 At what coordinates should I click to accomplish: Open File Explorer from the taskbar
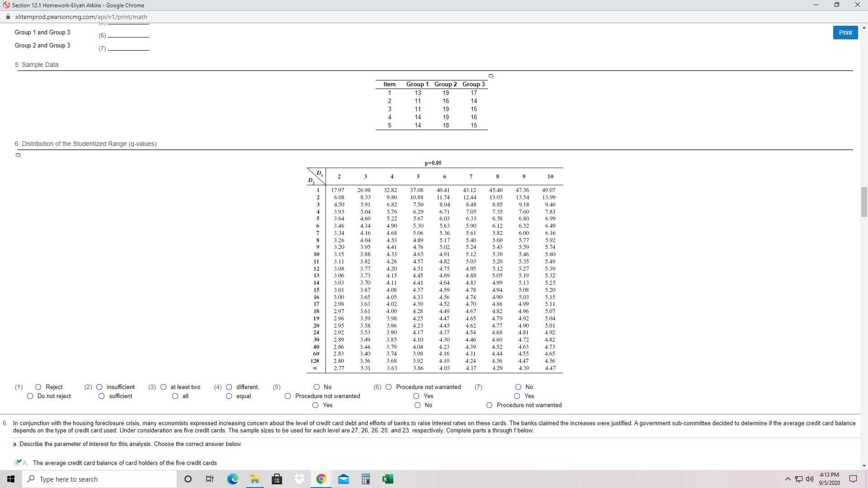[255, 479]
